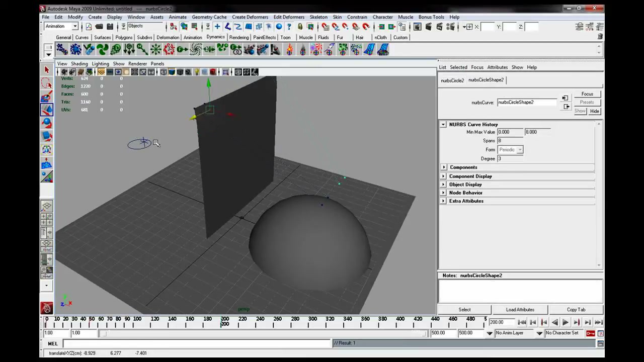Toggle the auto keyframe key button
The height and width of the screenshot is (362, 644).
point(591,333)
